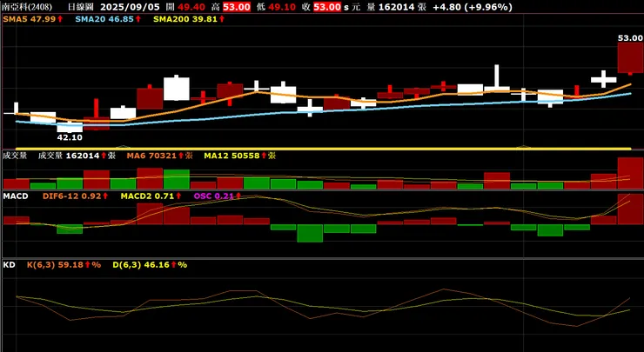Click the SMA200 39.81 indicator label

tap(189, 19)
